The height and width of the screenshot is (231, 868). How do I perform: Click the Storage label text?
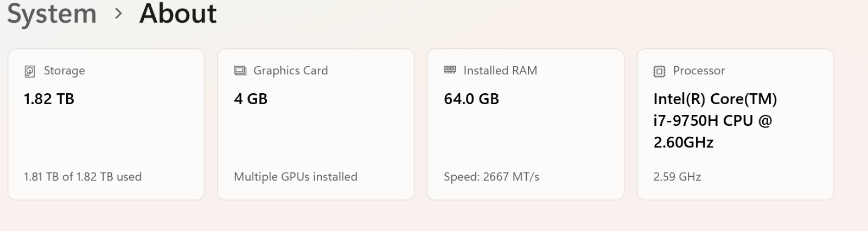[x=65, y=71]
